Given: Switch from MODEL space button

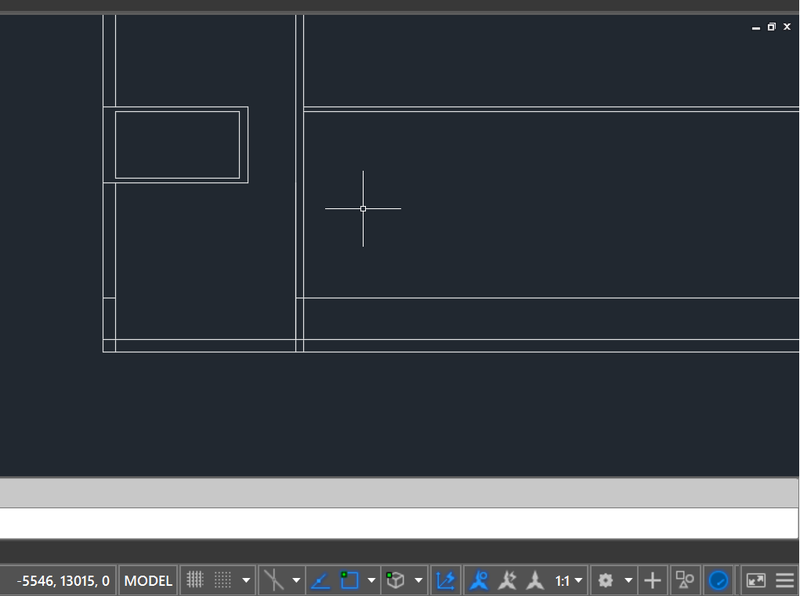Looking at the screenshot, I should [148, 580].
